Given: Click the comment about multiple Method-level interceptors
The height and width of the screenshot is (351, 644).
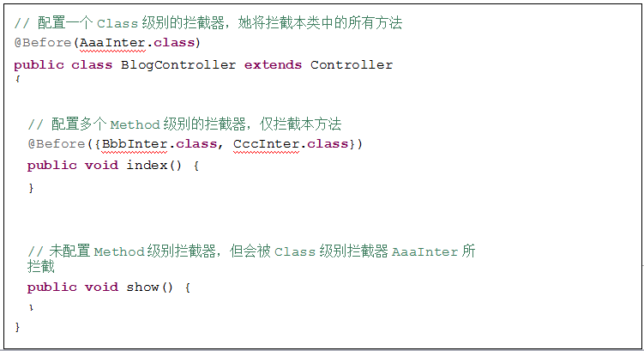Looking at the screenshot, I should tap(185, 124).
